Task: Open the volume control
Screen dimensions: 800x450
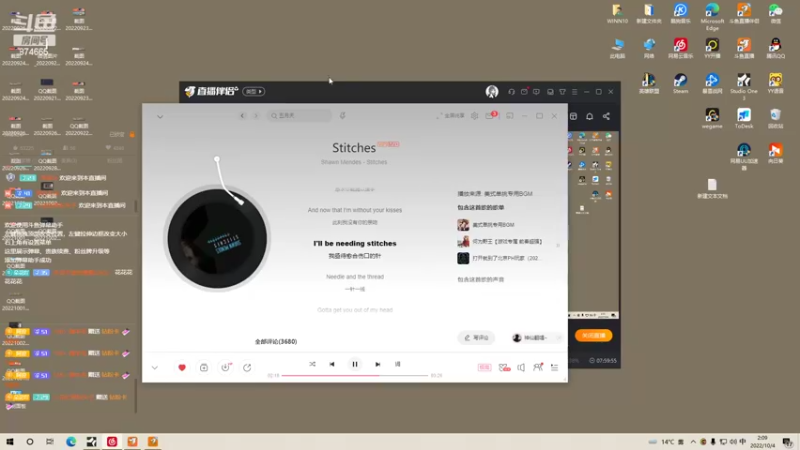Action: click(x=521, y=367)
